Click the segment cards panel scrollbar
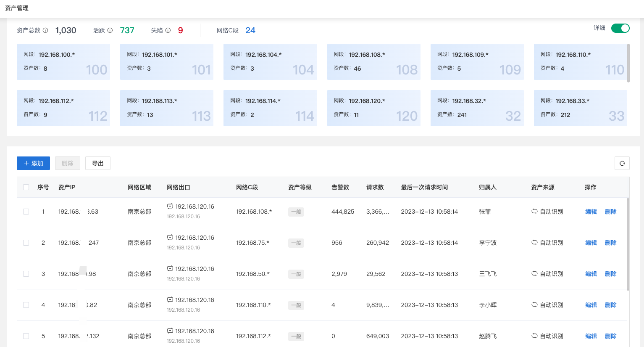644x347 pixels. coord(628,63)
